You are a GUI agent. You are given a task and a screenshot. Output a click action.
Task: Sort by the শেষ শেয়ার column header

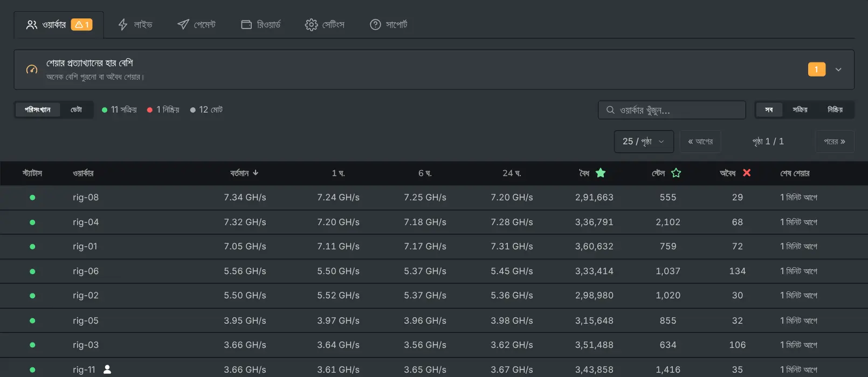pos(795,173)
